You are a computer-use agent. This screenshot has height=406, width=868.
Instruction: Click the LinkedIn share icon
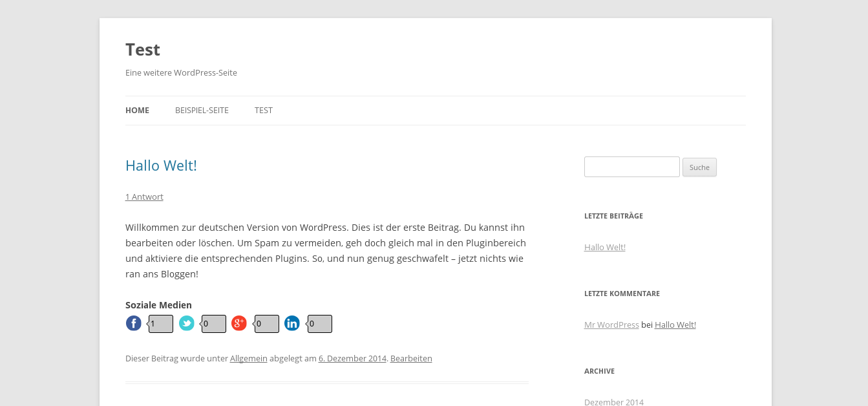(x=292, y=323)
